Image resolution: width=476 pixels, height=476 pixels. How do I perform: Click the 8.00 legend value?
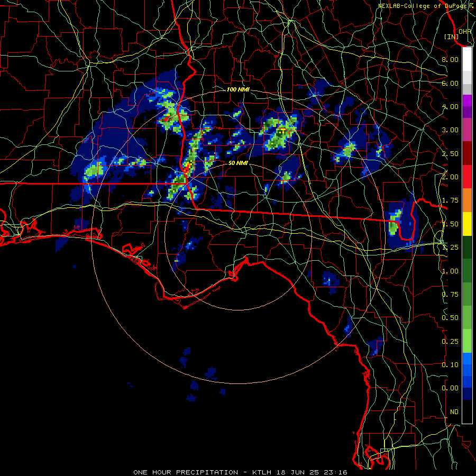[x=450, y=59]
